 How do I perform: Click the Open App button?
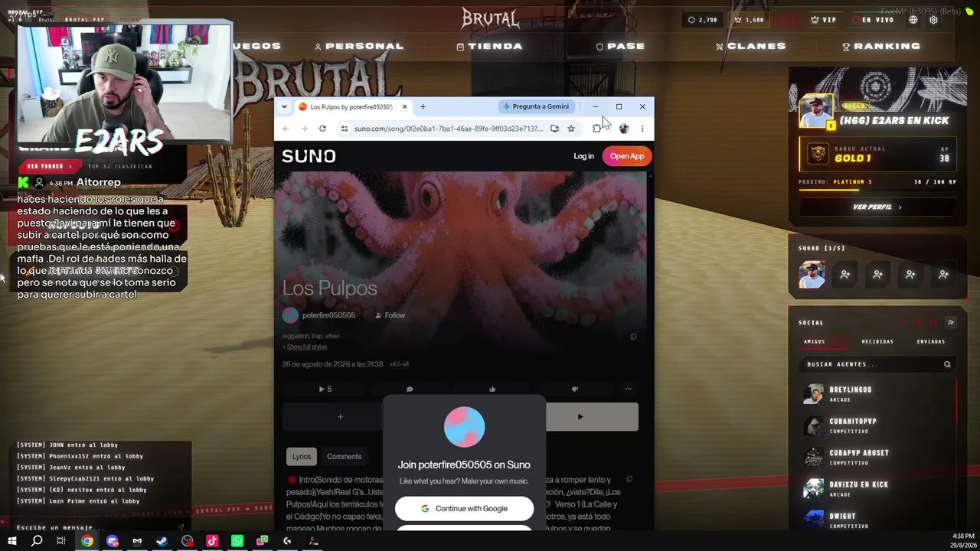click(627, 156)
